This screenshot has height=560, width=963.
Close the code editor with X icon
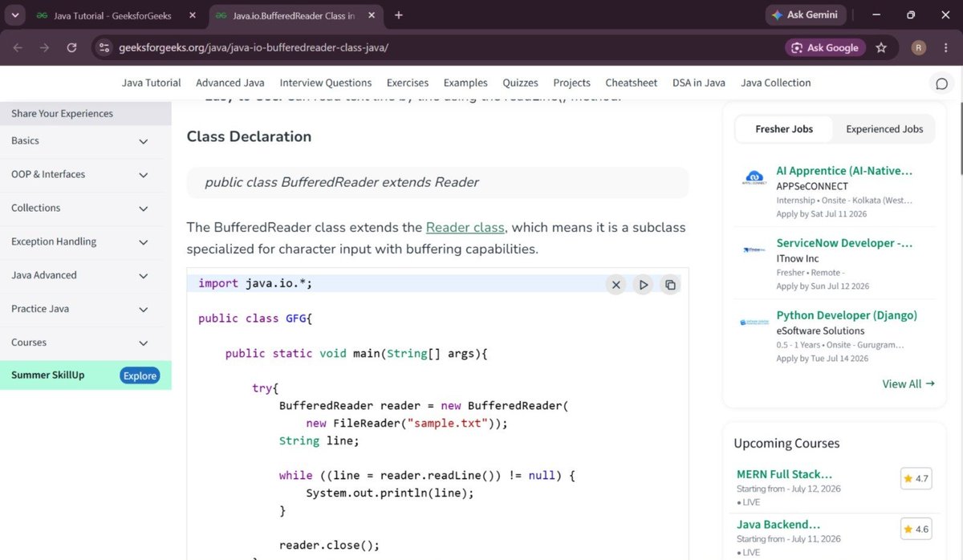click(x=616, y=284)
